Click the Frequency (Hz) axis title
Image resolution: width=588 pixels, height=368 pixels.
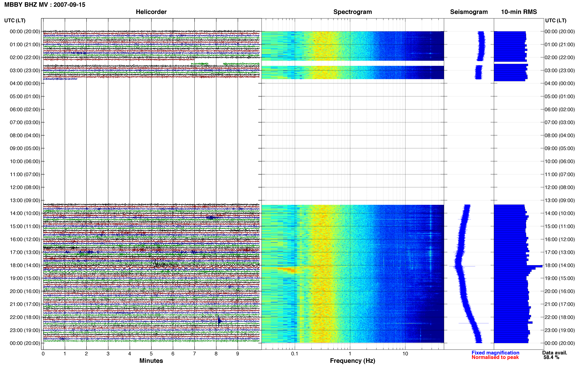coord(352,361)
